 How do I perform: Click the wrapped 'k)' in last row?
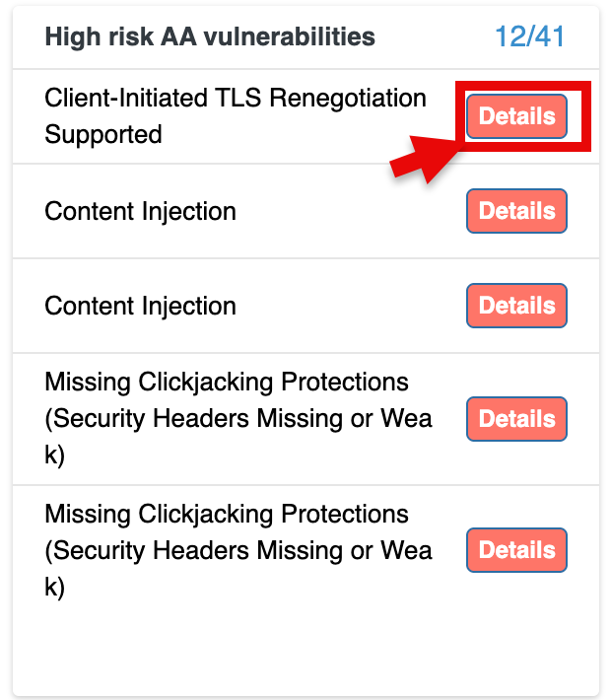click(x=54, y=587)
